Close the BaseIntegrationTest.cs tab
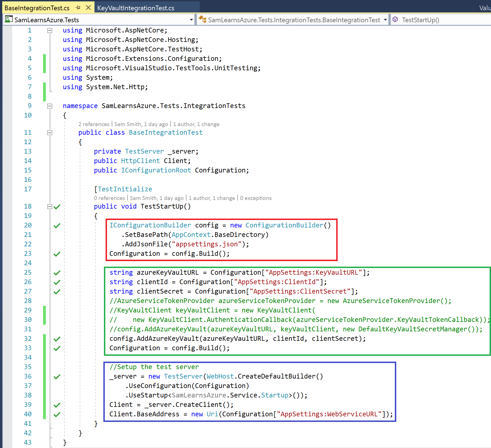 tap(88, 8)
